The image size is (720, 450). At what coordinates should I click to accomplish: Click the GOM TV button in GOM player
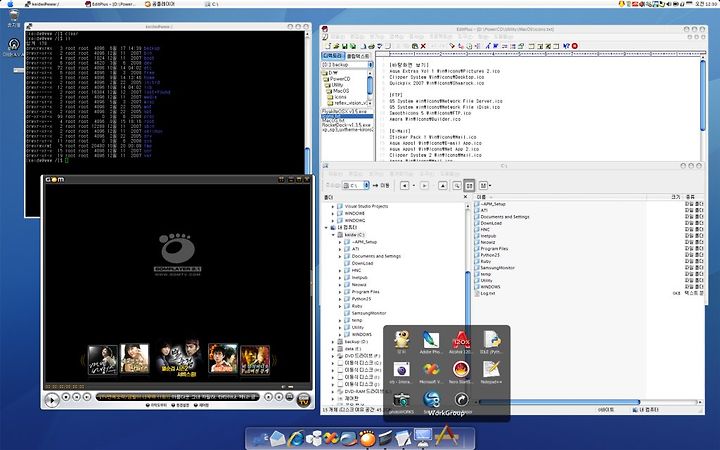pos(303,400)
